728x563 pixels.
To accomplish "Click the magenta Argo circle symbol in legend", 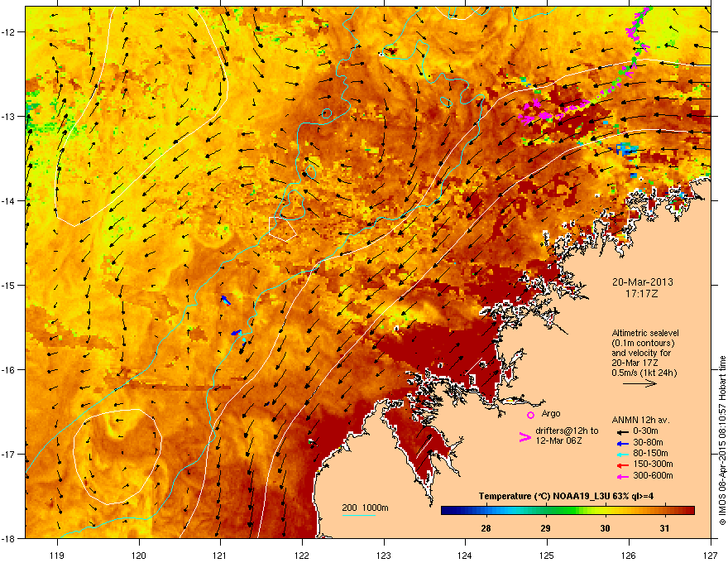I will click(x=530, y=415).
